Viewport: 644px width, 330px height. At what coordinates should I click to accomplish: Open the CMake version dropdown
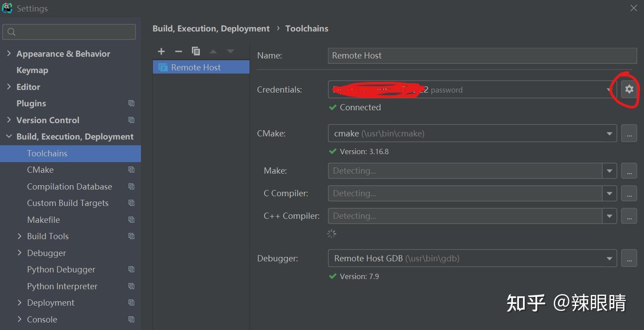click(x=610, y=133)
